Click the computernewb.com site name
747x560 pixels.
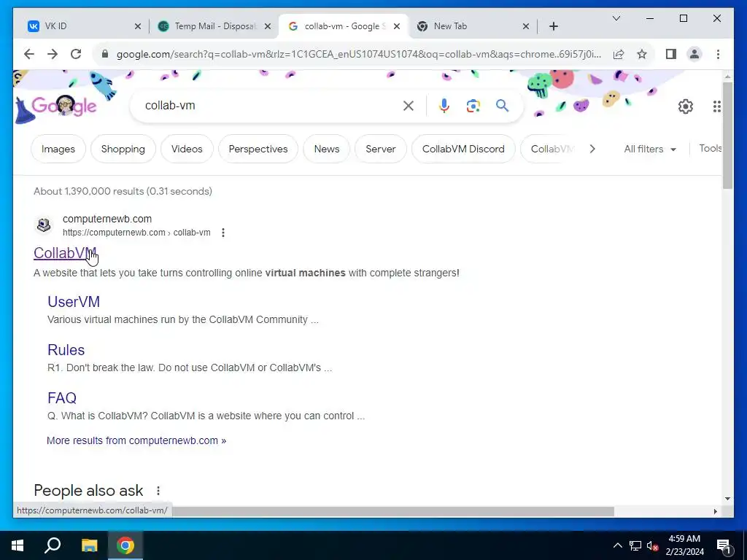tap(107, 219)
